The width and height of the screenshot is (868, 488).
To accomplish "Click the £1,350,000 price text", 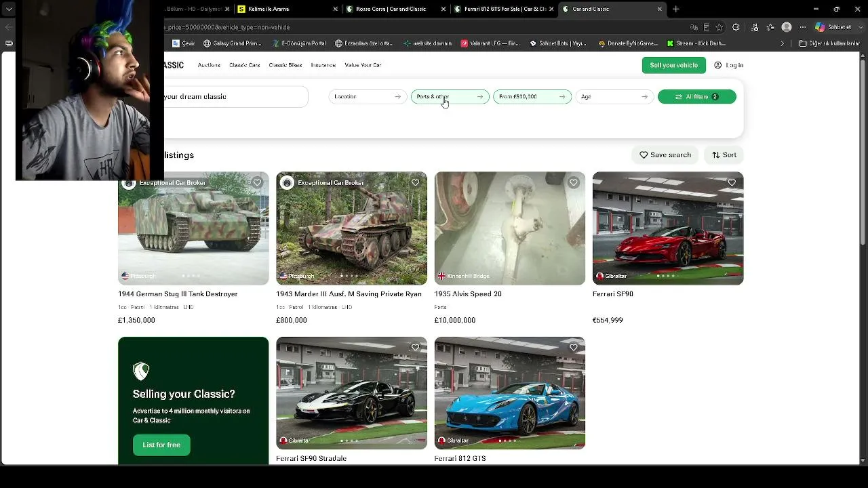I will 136,320.
